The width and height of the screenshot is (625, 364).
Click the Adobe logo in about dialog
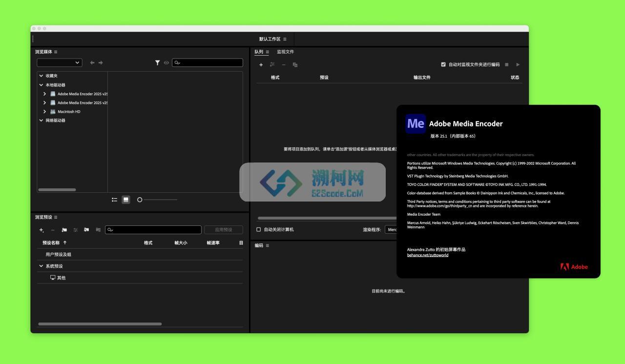tap(574, 267)
